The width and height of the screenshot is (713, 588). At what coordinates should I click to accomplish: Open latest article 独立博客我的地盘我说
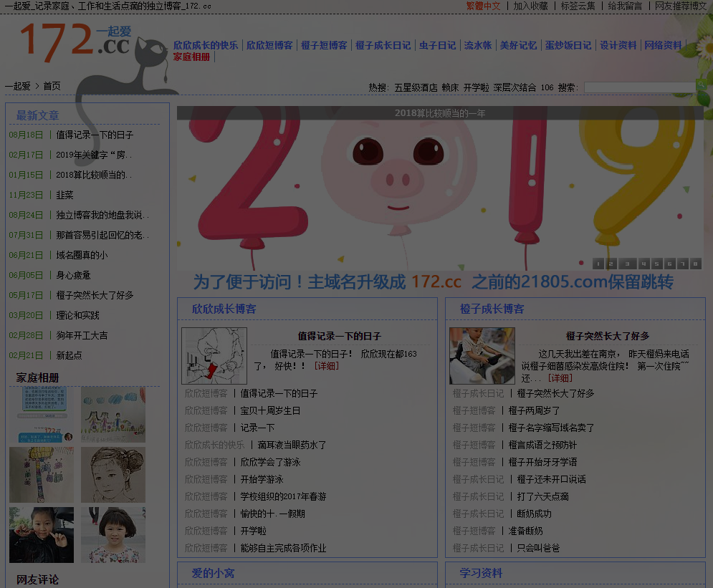[102, 215]
